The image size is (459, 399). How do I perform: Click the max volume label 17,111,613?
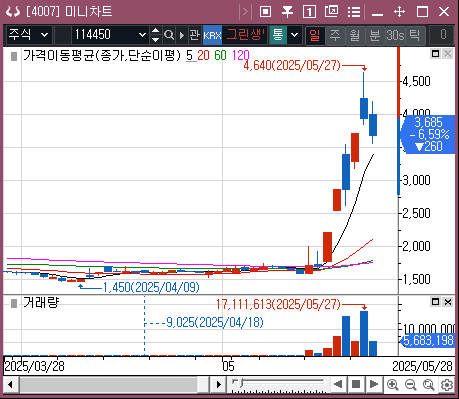tap(278, 304)
